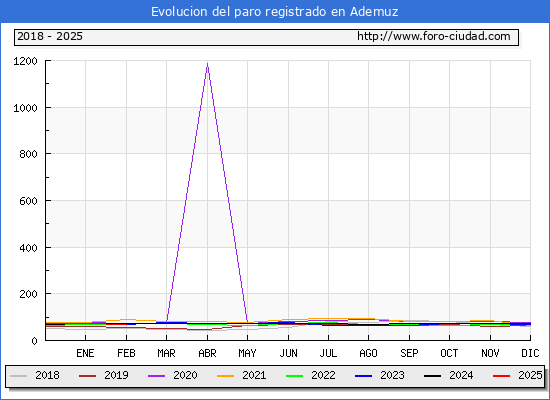Click the green 2022 legend color line
Screen dimensions: 550x400
[x=295, y=376]
